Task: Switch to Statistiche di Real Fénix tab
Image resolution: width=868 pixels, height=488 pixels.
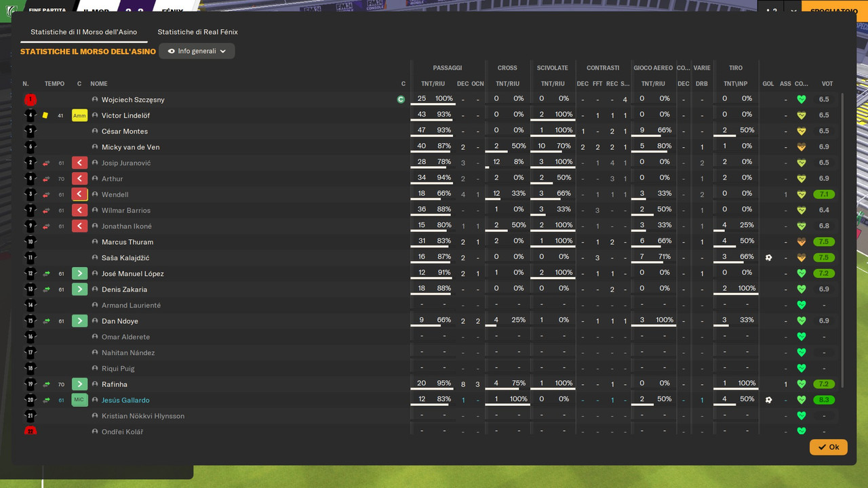Action: [197, 32]
